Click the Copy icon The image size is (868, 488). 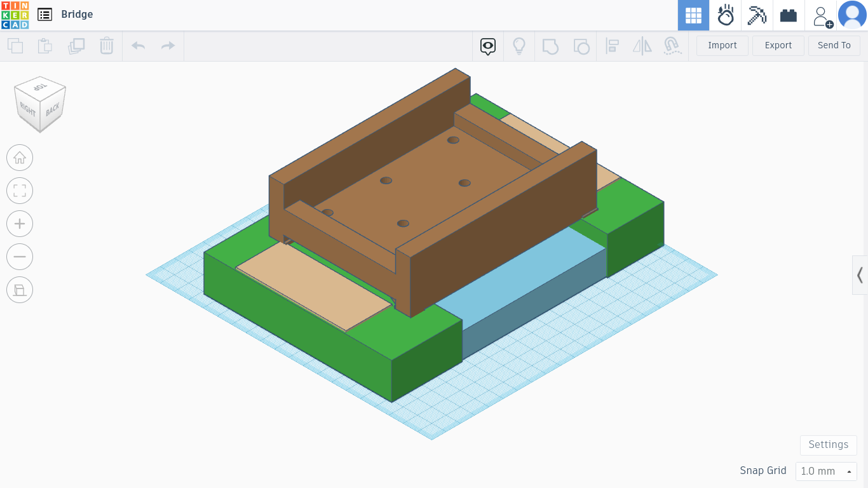[x=15, y=46]
